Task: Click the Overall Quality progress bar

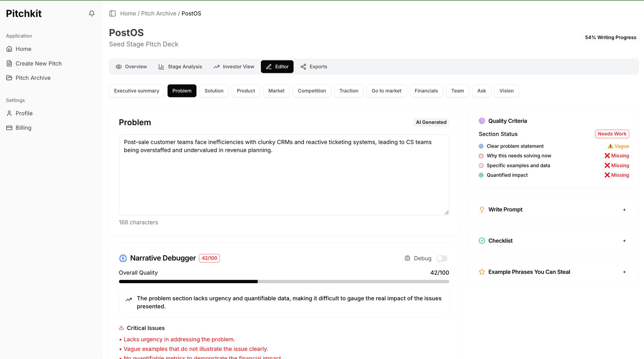Action: pos(283,281)
